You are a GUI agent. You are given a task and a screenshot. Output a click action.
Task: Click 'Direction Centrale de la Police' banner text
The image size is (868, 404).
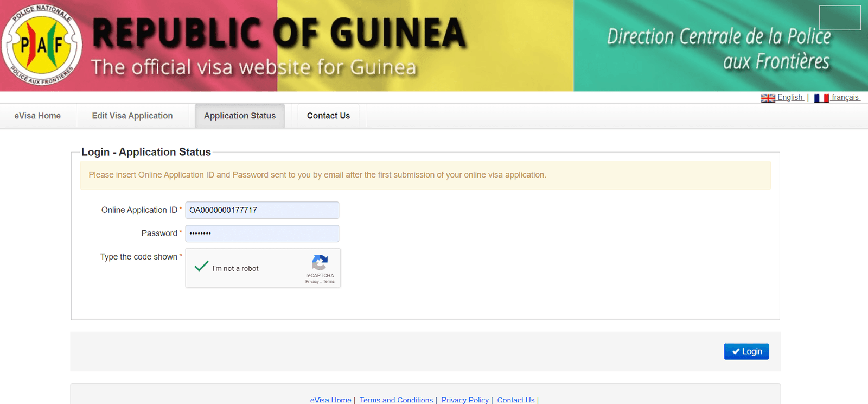coord(719,37)
